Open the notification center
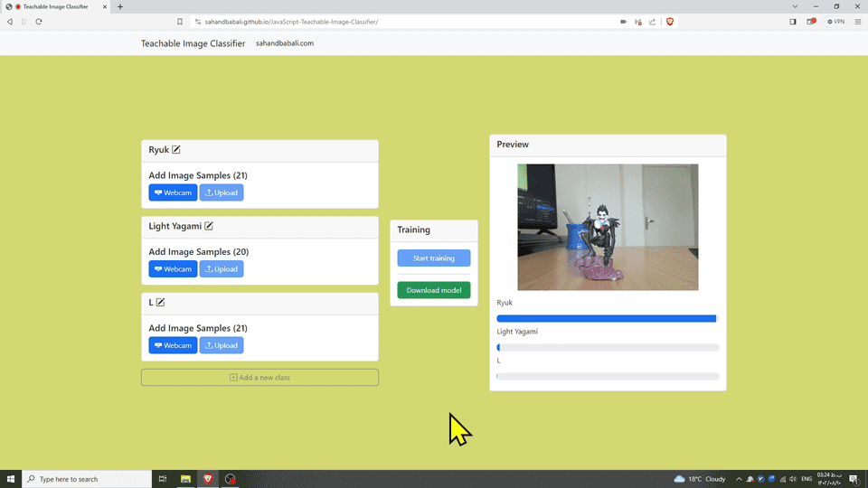This screenshot has width=868, height=488. (854, 479)
